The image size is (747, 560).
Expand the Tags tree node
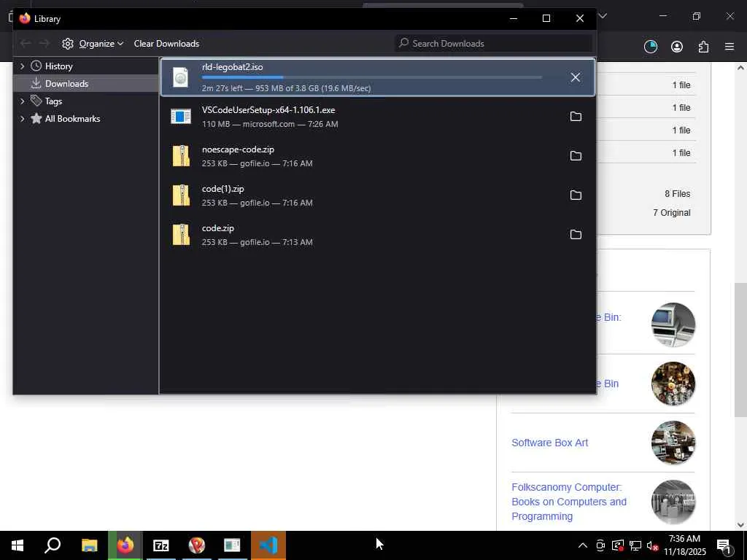22,101
